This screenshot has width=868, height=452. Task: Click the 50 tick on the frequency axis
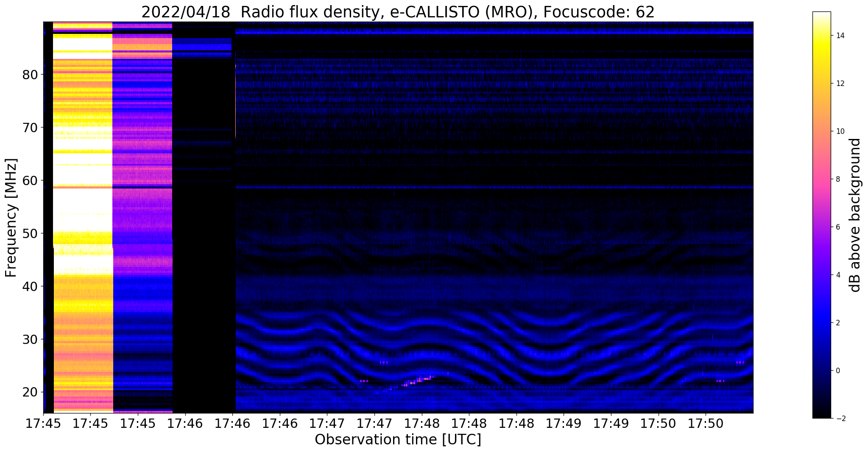(x=31, y=233)
